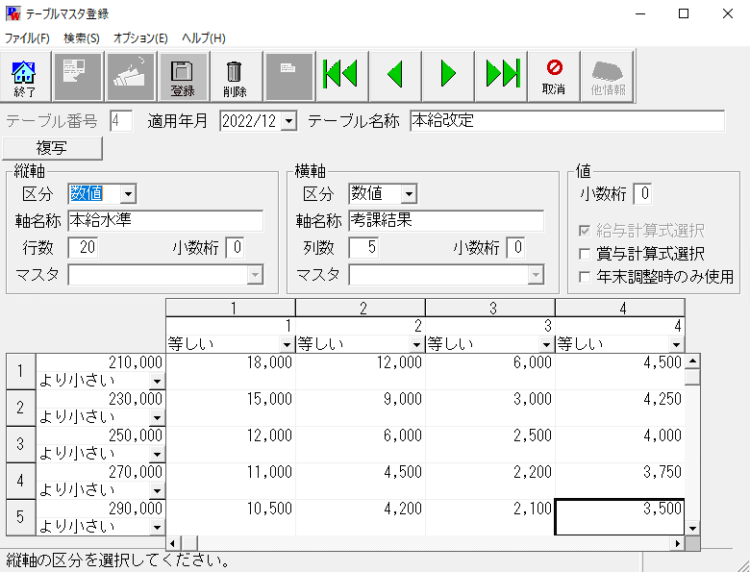Expand the 縦軸 区分 数値 dropdown
The image size is (750, 572).
click(x=128, y=193)
